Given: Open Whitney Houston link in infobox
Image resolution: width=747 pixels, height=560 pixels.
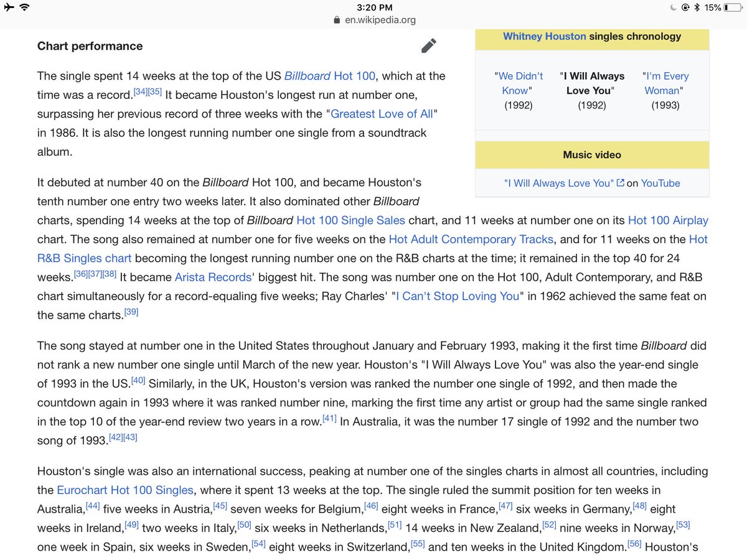Looking at the screenshot, I should tap(545, 36).
